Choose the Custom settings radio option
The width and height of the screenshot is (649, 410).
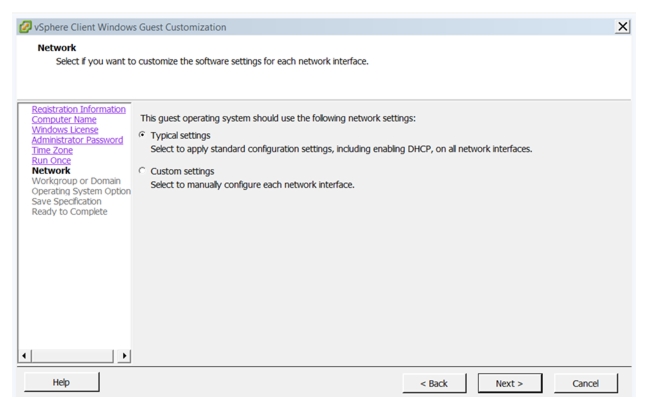click(x=142, y=170)
